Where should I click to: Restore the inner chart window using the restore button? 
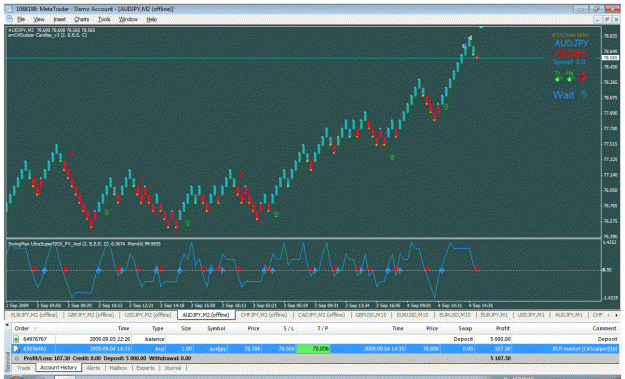[607, 19]
